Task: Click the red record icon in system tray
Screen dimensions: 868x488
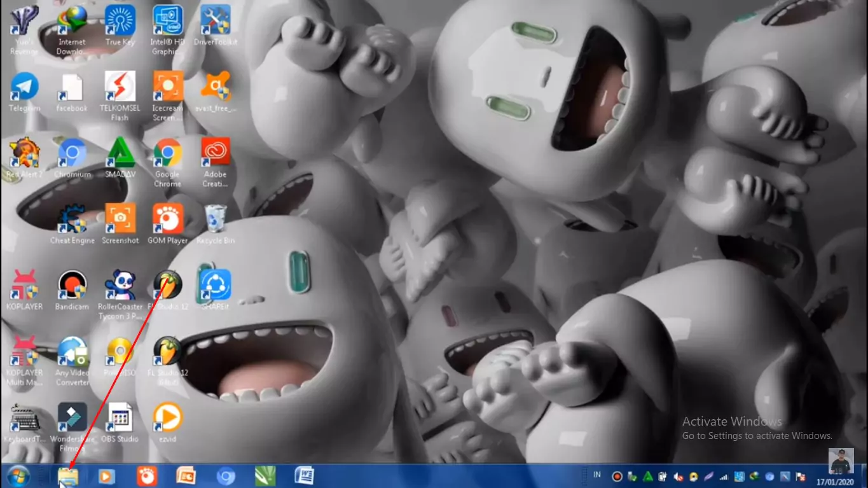Action: (x=617, y=477)
